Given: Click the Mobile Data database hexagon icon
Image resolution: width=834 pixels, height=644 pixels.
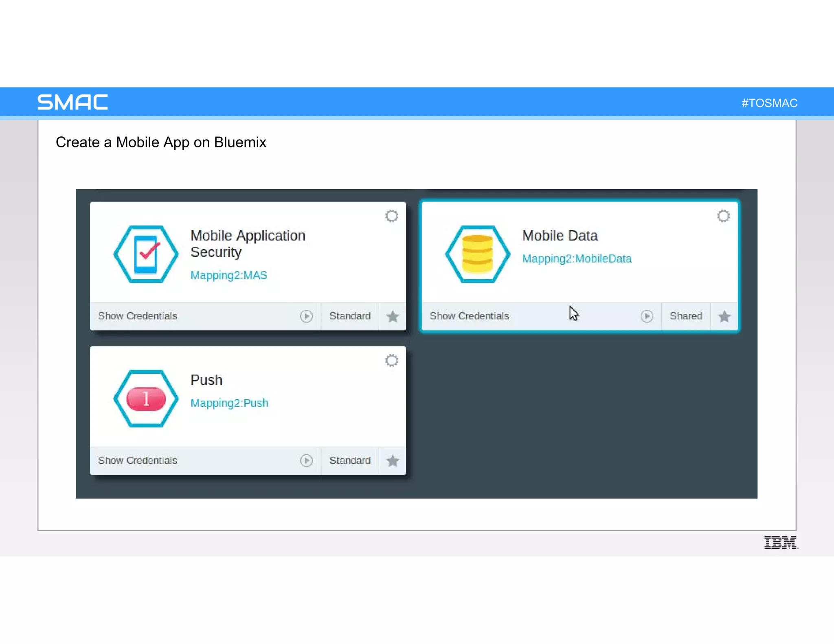Looking at the screenshot, I should (478, 254).
